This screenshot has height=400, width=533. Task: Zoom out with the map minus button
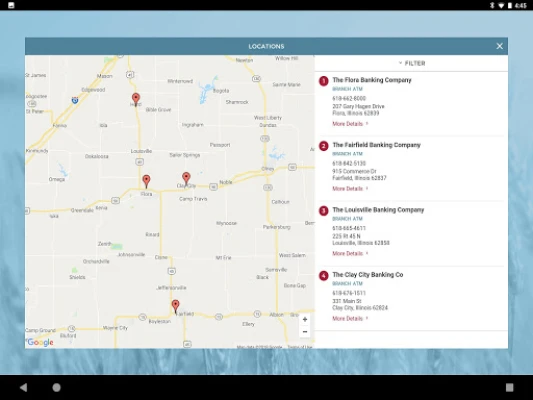click(305, 331)
